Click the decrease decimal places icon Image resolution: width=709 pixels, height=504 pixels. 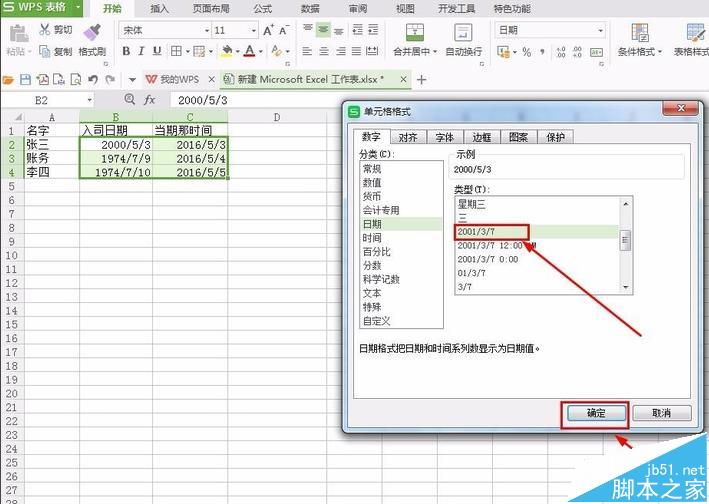click(577, 52)
